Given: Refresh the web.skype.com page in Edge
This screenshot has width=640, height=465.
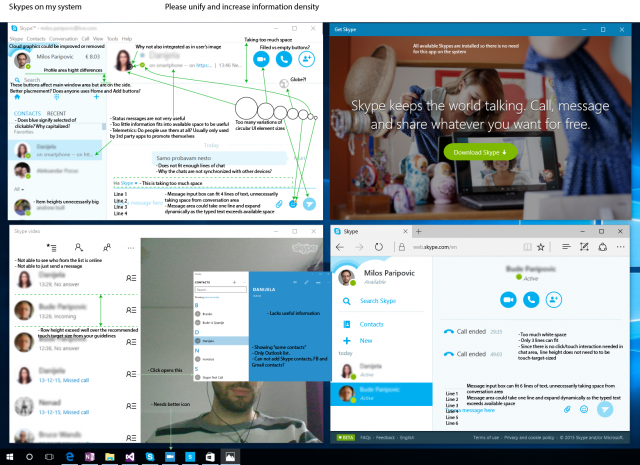Looking at the screenshot, I should coord(379,247).
